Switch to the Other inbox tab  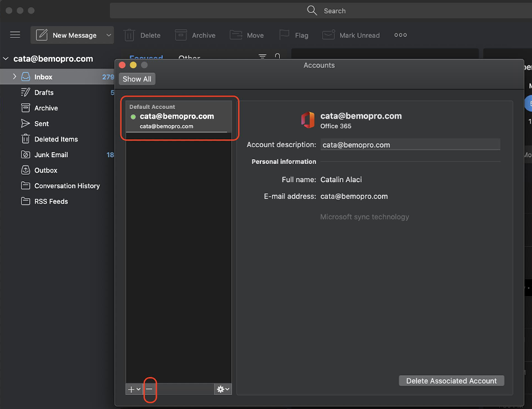tap(189, 57)
